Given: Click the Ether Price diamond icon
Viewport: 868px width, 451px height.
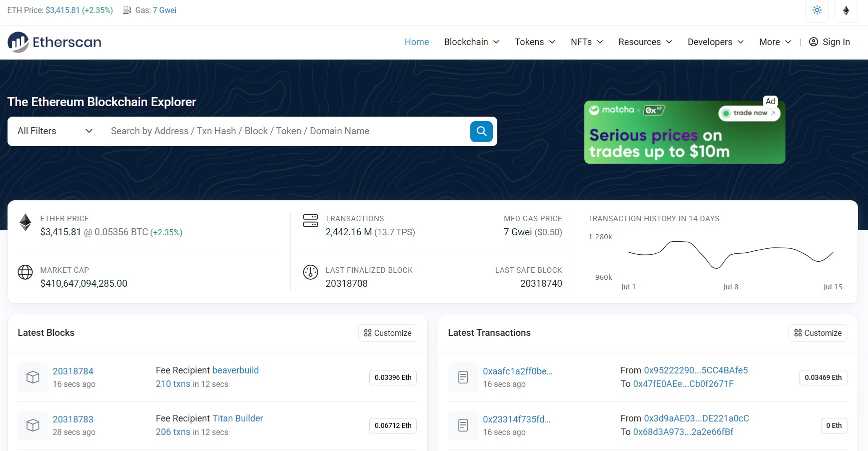Looking at the screenshot, I should [x=25, y=222].
